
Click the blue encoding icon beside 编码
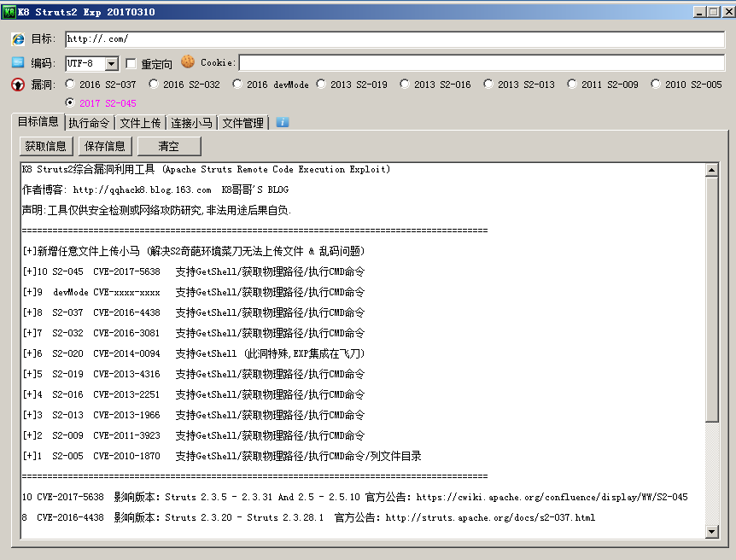coord(18,62)
